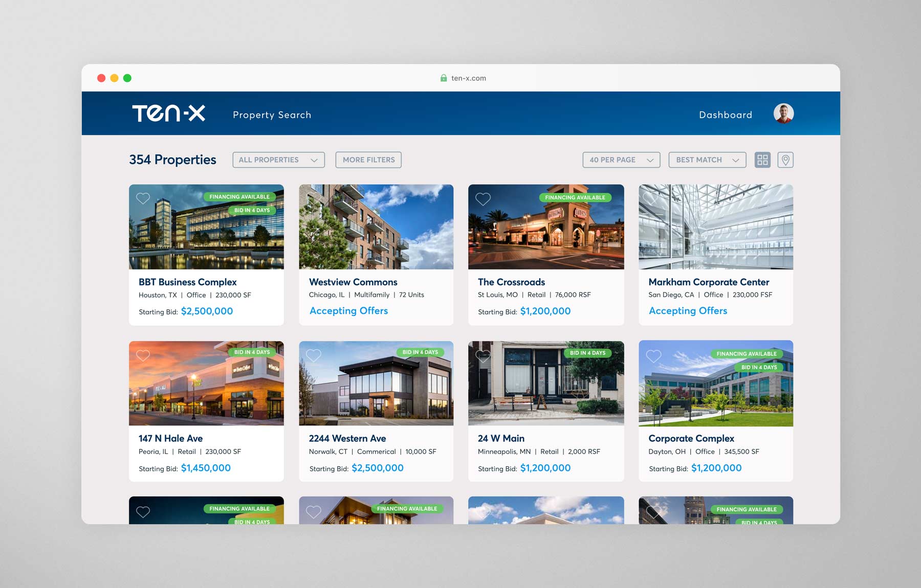Click Accepting Offers under Westview Commons
The height and width of the screenshot is (588, 921).
[348, 311]
